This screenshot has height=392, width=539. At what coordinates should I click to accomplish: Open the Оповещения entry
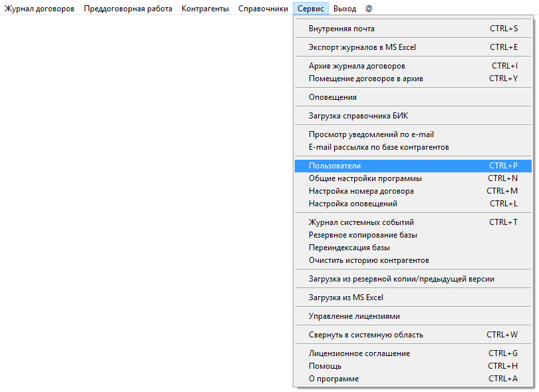click(x=333, y=97)
